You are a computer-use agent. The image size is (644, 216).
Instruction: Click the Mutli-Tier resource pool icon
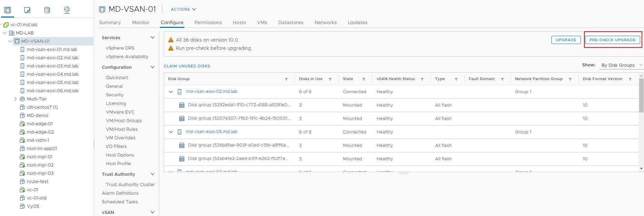pos(22,99)
